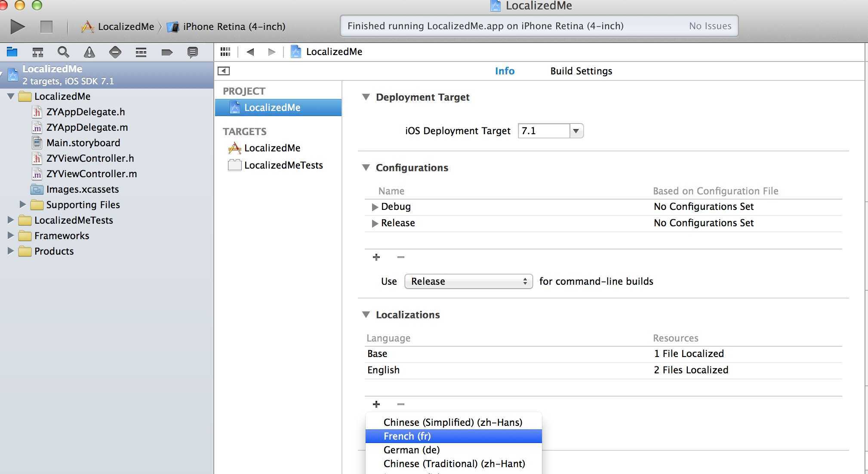The width and height of the screenshot is (868, 474).
Task: Switch to the Info tab
Action: [x=505, y=71]
